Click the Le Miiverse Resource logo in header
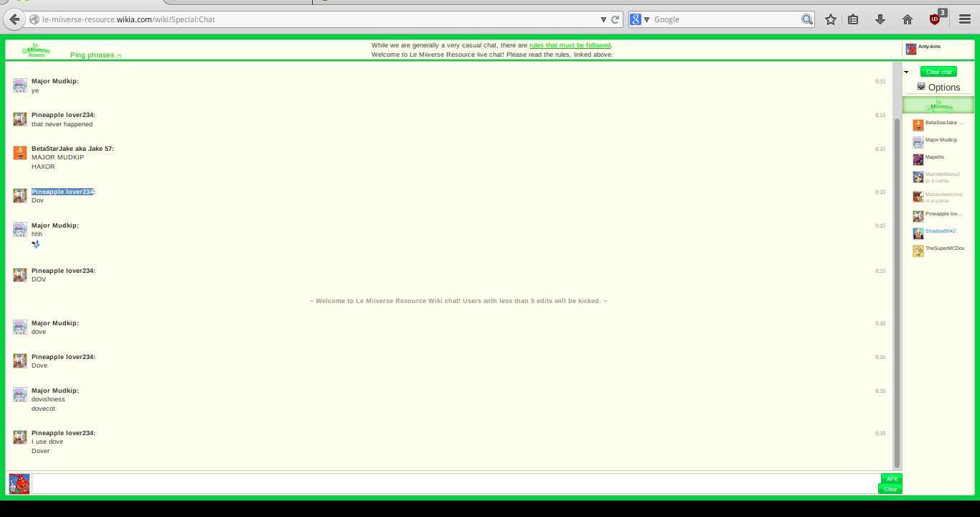Viewport: 980px width, 517px height. (x=35, y=50)
